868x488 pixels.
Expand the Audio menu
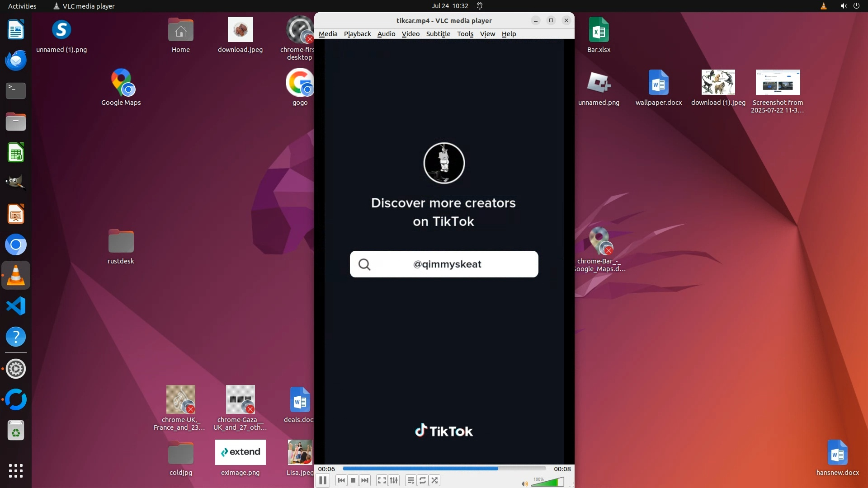(386, 34)
